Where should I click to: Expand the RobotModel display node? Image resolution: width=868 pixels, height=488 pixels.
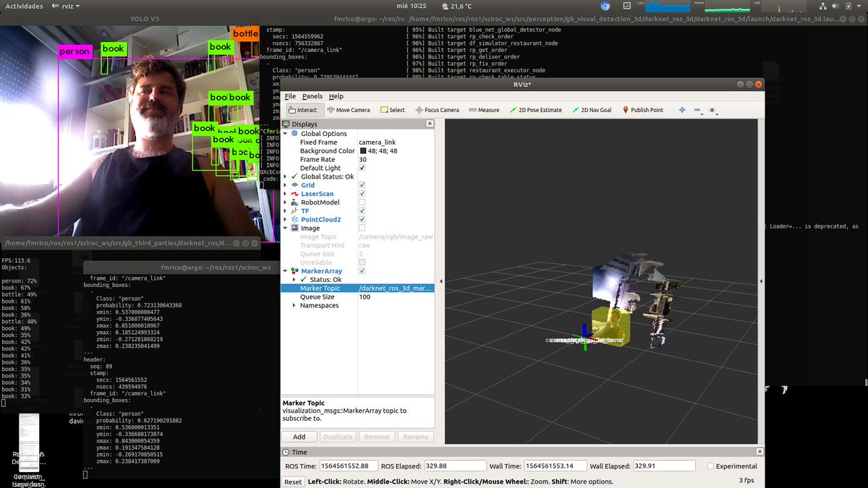(285, 202)
